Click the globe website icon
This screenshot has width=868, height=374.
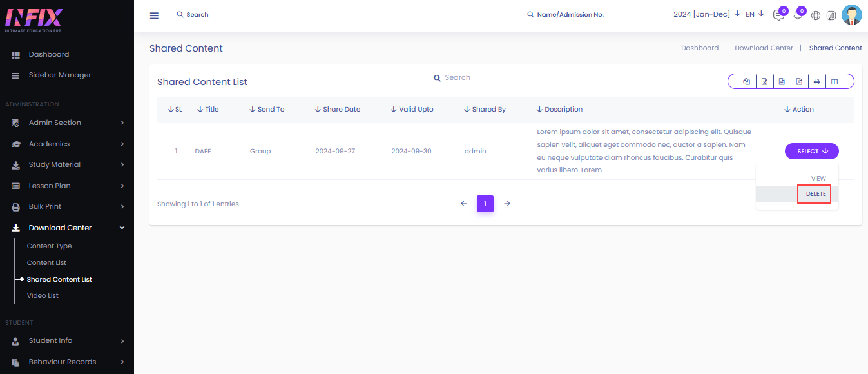click(x=816, y=15)
